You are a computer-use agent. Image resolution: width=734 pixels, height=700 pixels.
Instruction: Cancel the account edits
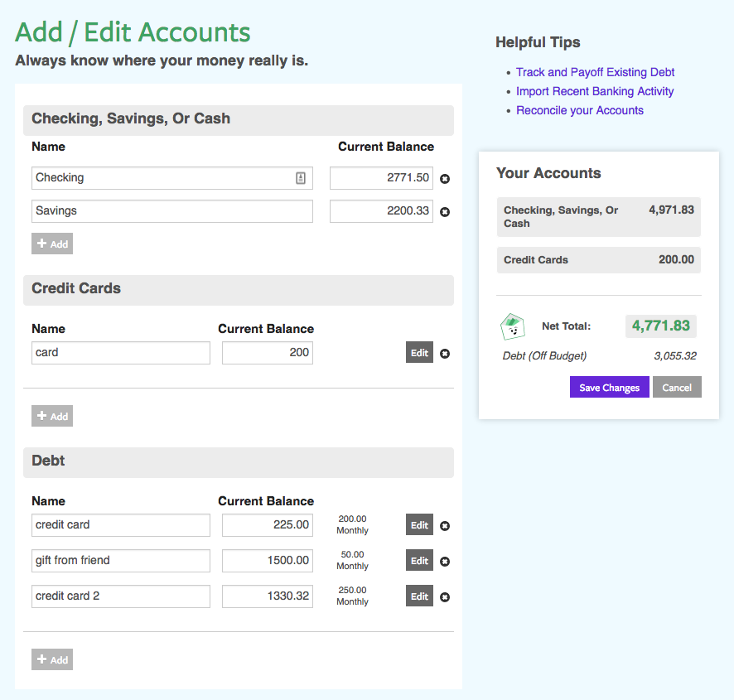tap(677, 387)
